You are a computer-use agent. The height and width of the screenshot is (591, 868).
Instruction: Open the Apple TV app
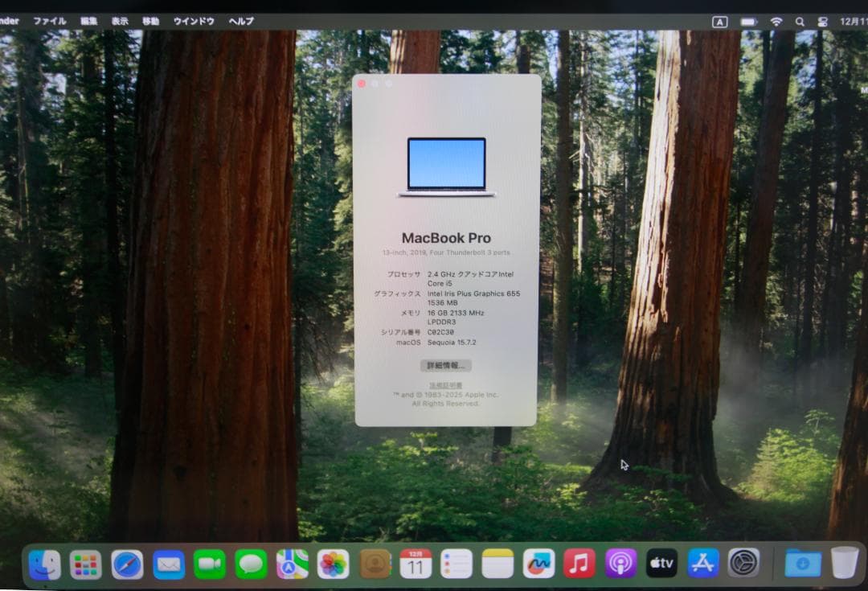[x=661, y=563]
